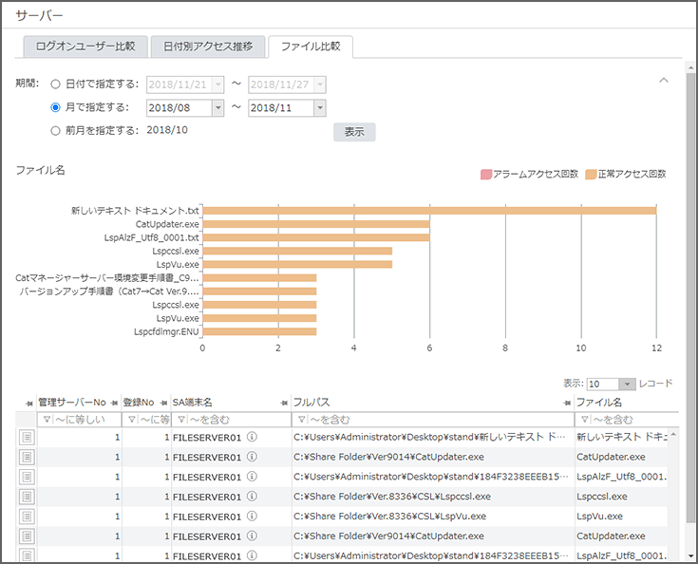Open filter funnel for ファイル名 column
698x564 pixels.
point(585,420)
